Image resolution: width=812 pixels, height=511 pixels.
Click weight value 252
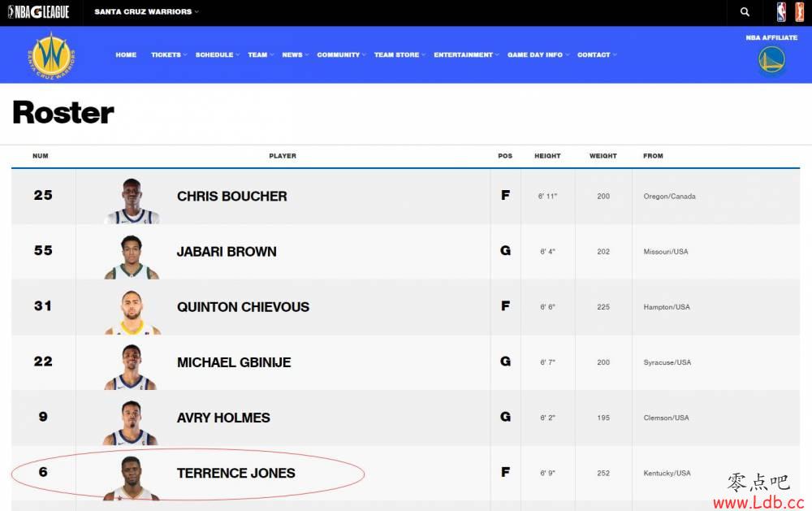click(x=603, y=474)
